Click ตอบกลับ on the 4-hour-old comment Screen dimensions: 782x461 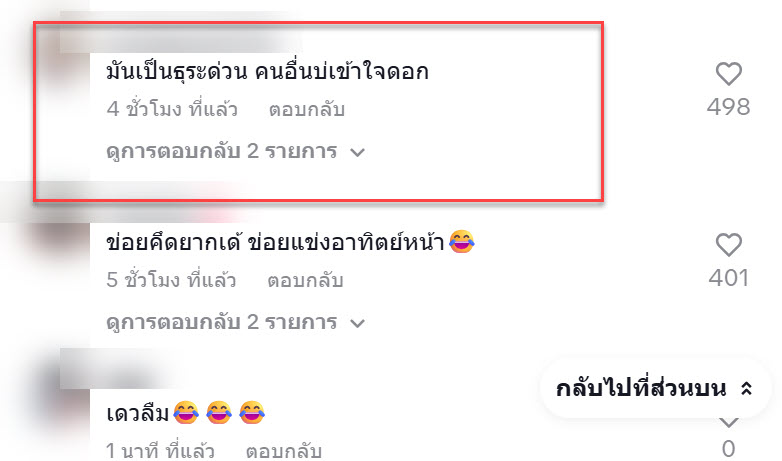pyautogui.click(x=307, y=109)
